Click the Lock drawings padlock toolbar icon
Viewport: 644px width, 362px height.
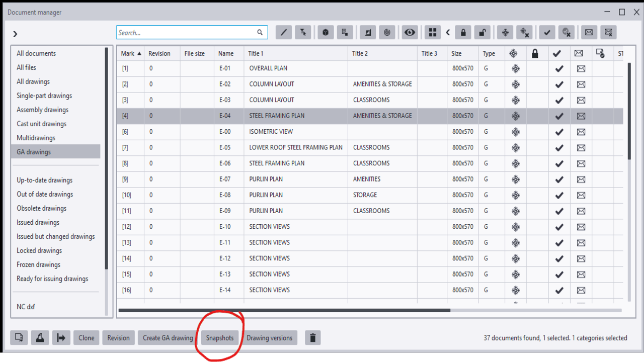[x=463, y=33]
